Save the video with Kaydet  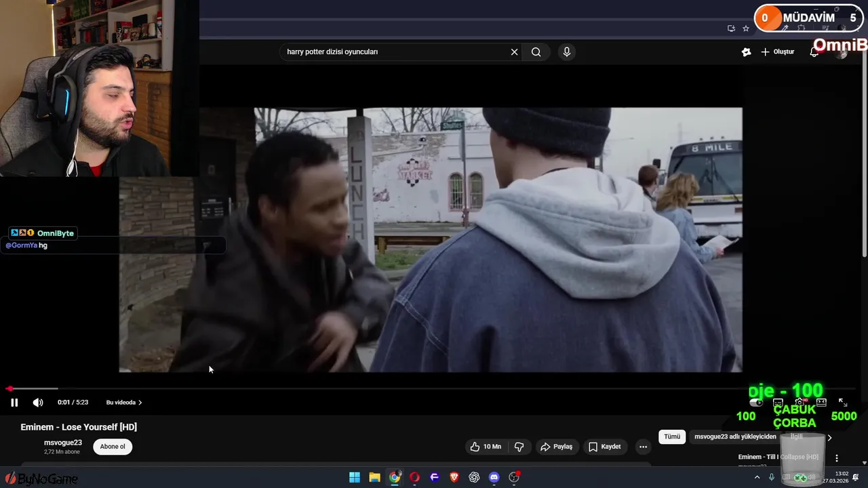coord(604,447)
